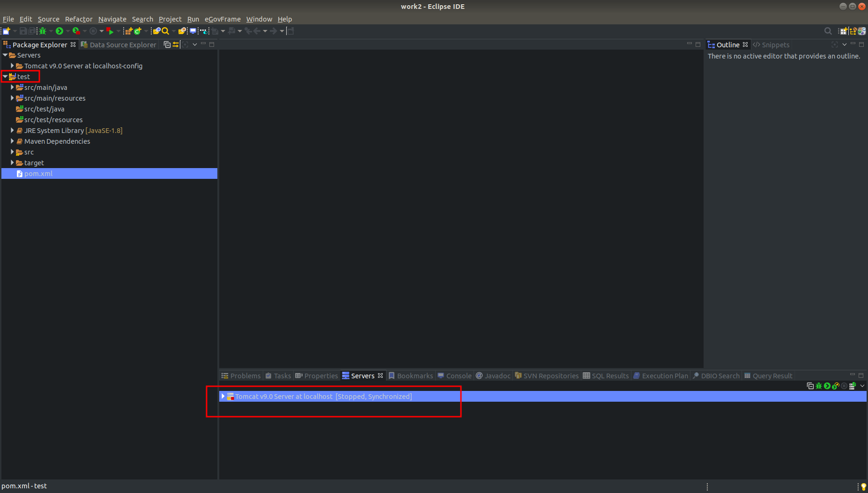Open the dropdown arrow next to Run icon
The height and width of the screenshot is (493, 868).
point(68,31)
